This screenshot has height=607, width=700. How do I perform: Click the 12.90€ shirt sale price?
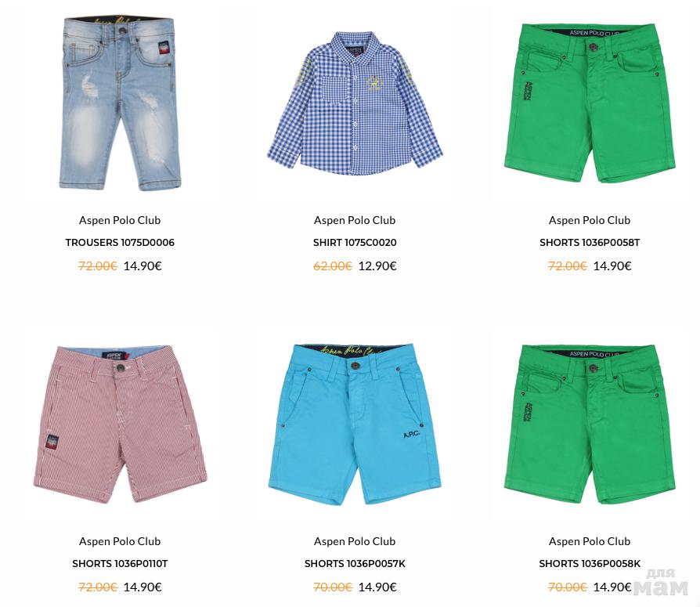point(377,266)
